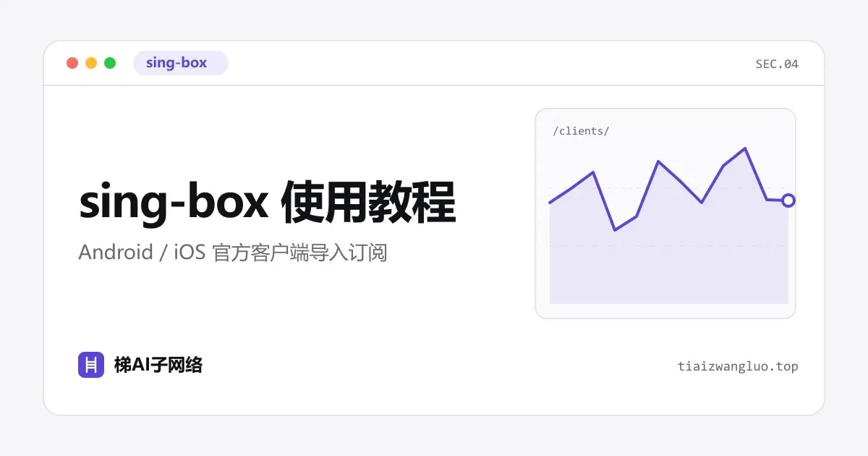
Task: Click the subtitle 'Android / iOS 官方客户端导入订阅'
Action: pyautogui.click(x=233, y=253)
